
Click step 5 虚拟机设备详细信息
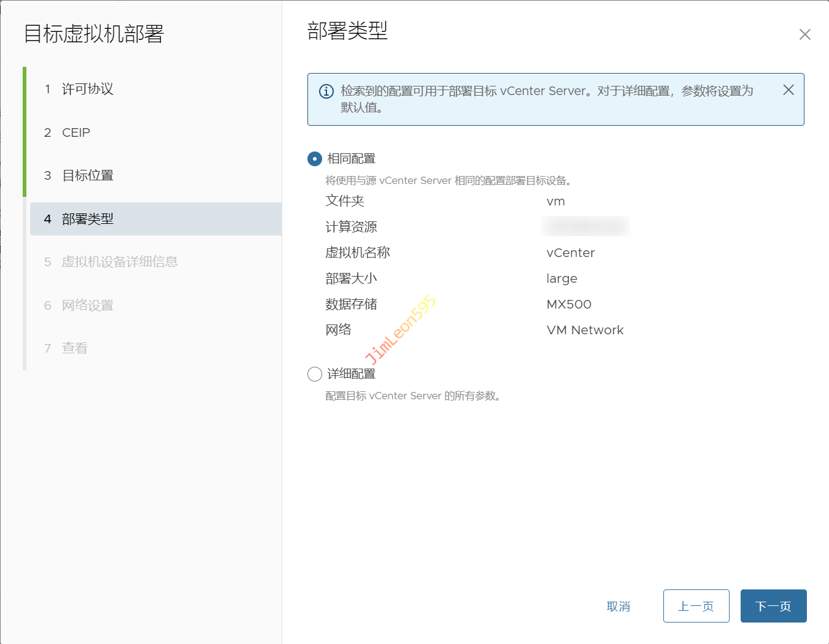tap(119, 262)
